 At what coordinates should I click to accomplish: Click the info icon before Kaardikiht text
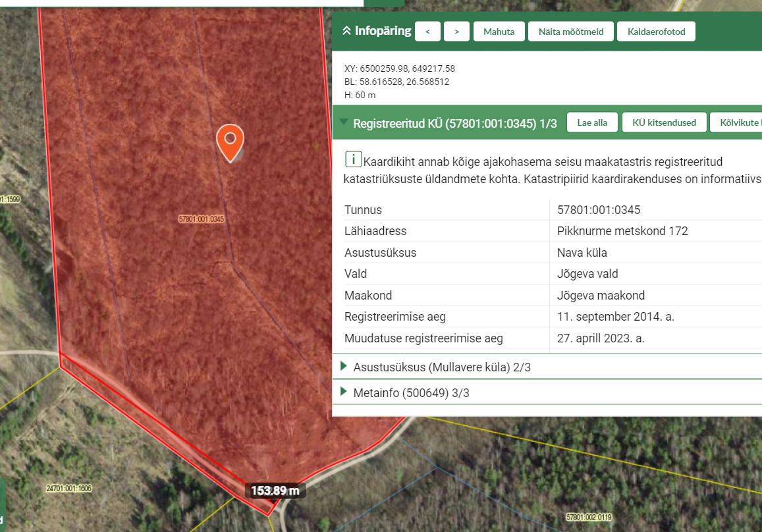click(353, 159)
